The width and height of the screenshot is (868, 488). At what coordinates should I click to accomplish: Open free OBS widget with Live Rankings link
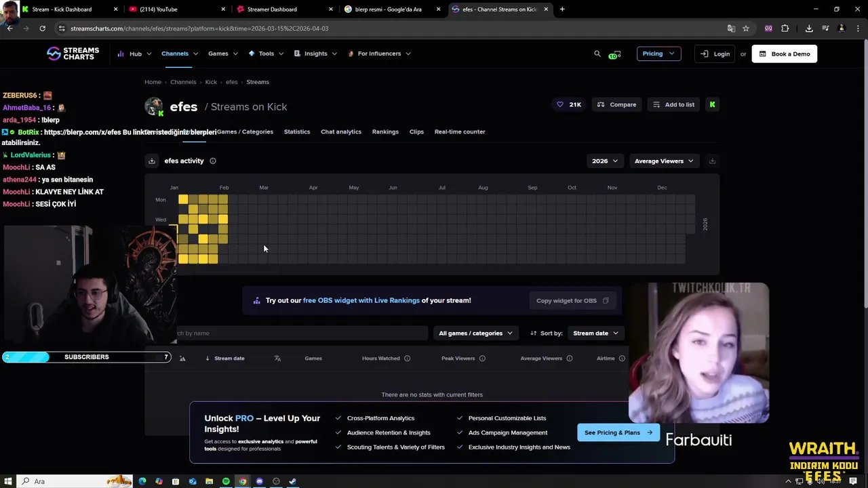coord(361,300)
